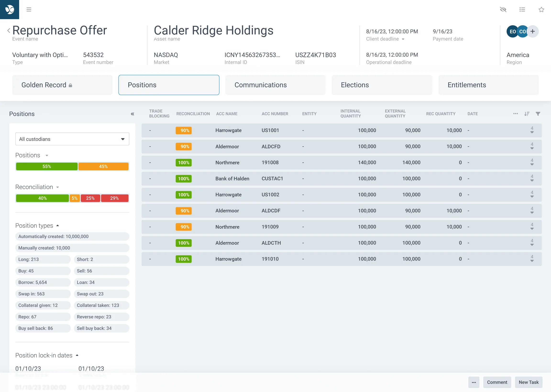Click the red 29% reconciliation segment
Image resolution: width=551 pixels, height=392 pixels.
[x=115, y=198]
